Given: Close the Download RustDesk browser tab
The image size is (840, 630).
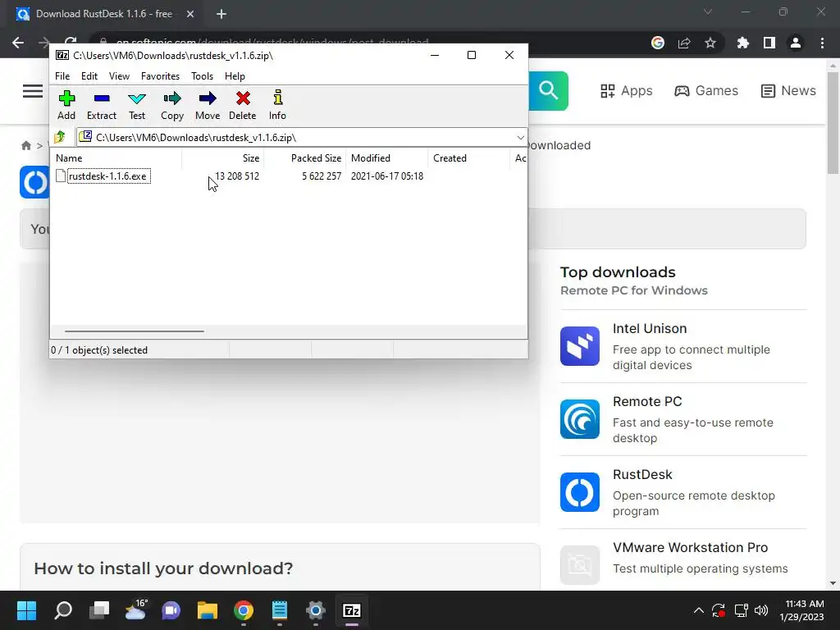Looking at the screenshot, I should coord(190,15).
